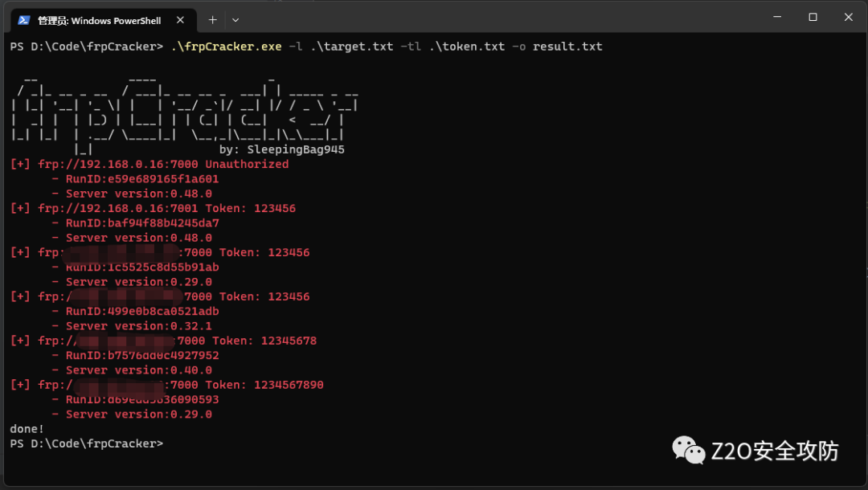The height and width of the screenshot is (490, 868).
Task: Click the .\target.txt argument
Action: pyautogui.click(x=351, y=47)
